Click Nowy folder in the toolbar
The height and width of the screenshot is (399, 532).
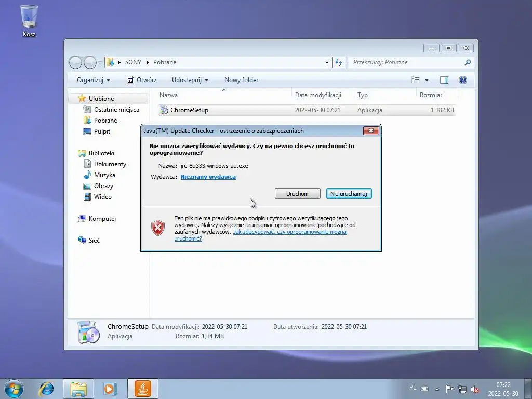(x=241, y=80)
